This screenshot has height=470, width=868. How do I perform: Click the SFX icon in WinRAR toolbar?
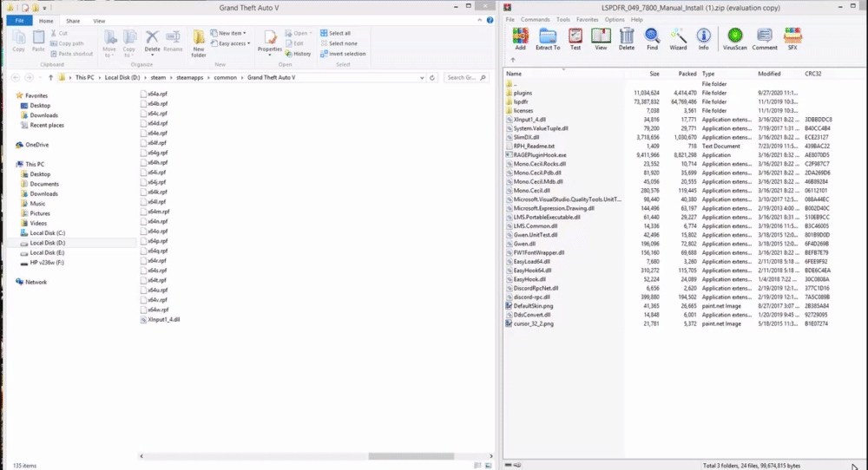792,39
